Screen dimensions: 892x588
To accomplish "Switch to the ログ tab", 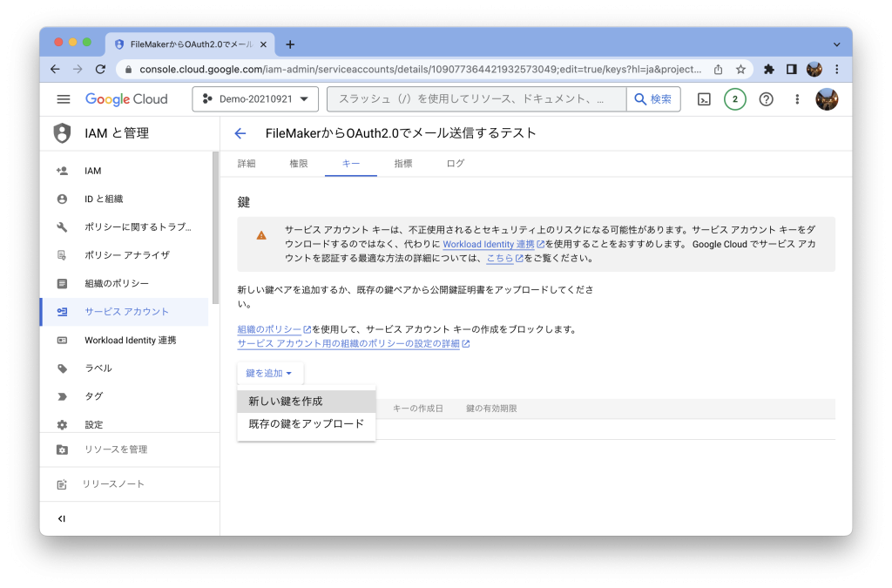I will click(x=455, y=164).
